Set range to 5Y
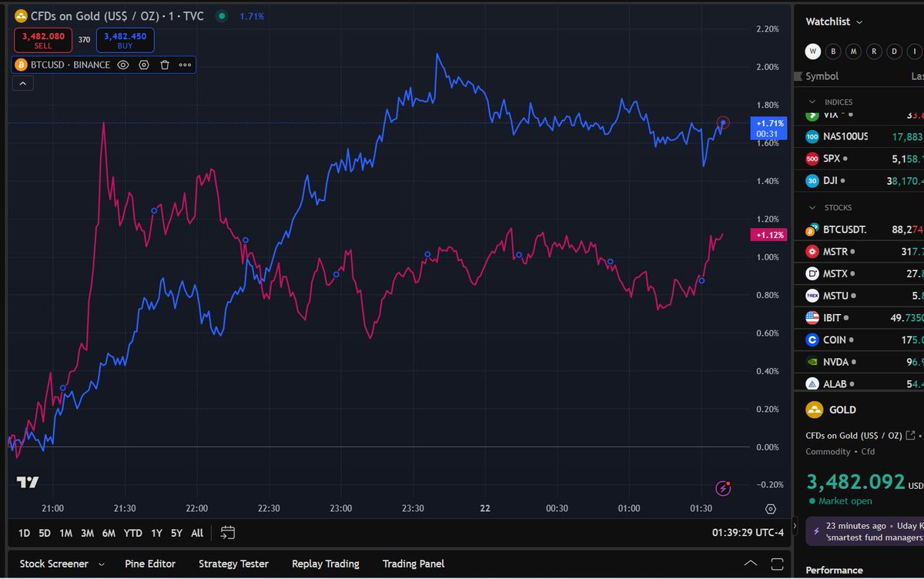Screen dimensions: 924x579 [177, 533]
